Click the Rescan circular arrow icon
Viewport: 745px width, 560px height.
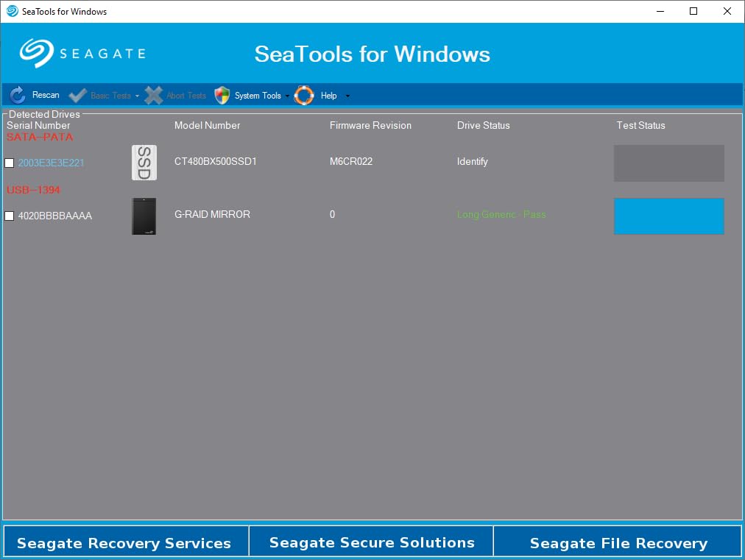[x=18, y=96]
